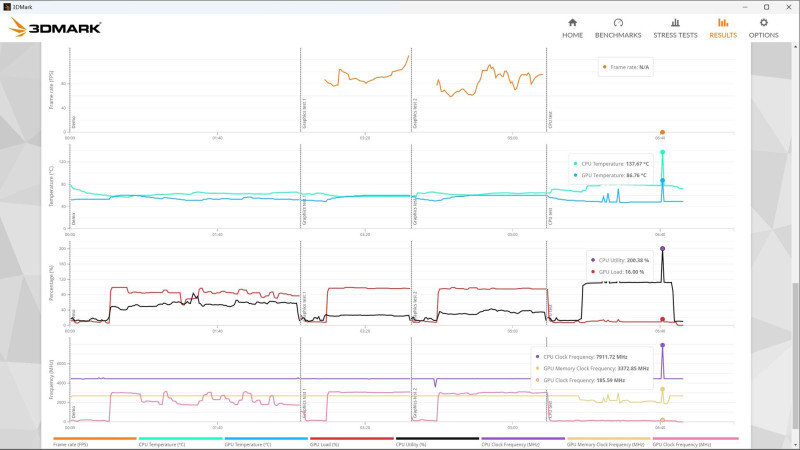Toggle CPU Utility (%) legend series

pyautogui.click(x=438, y=441)
